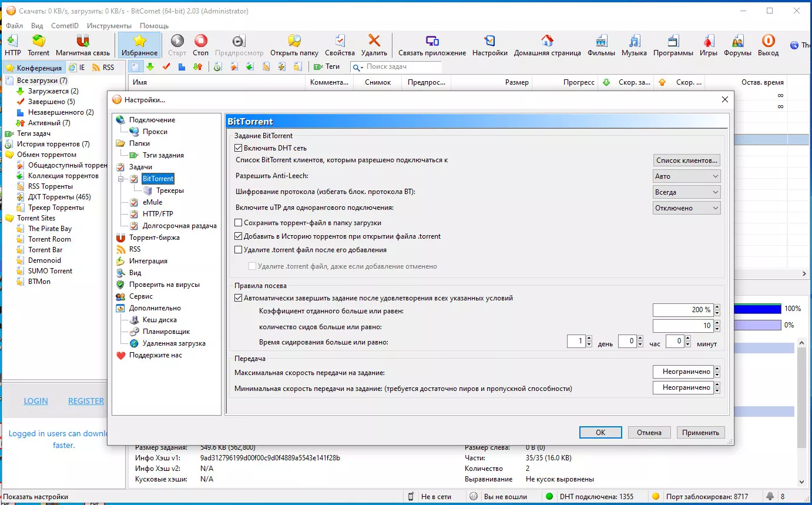Click the Magnet link toolbar icon
The height and width of the screenshot is (505, 812).
click(x=83, y=42)
